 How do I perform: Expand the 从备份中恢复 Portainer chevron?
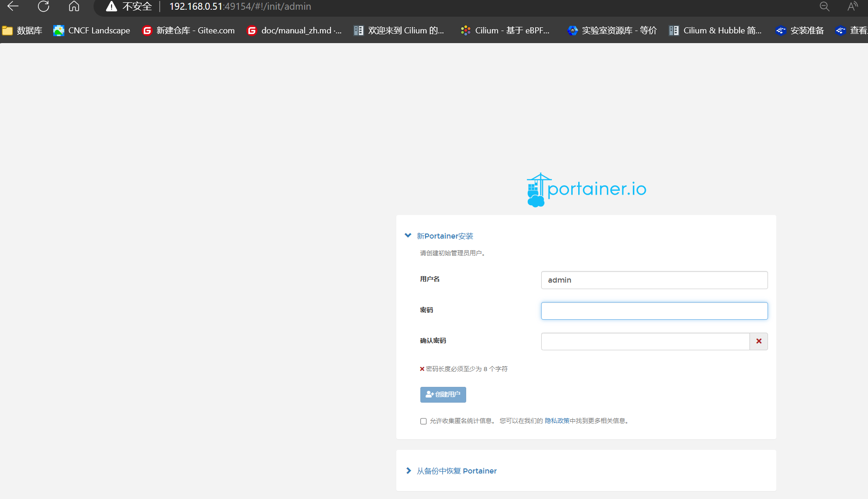pos(408,471)
